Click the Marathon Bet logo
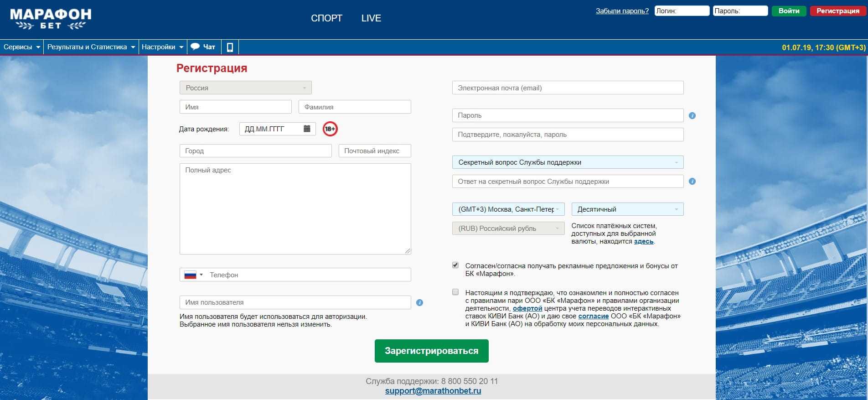Image resolution: width=868 pixels, height=400 pixels. 51,19
